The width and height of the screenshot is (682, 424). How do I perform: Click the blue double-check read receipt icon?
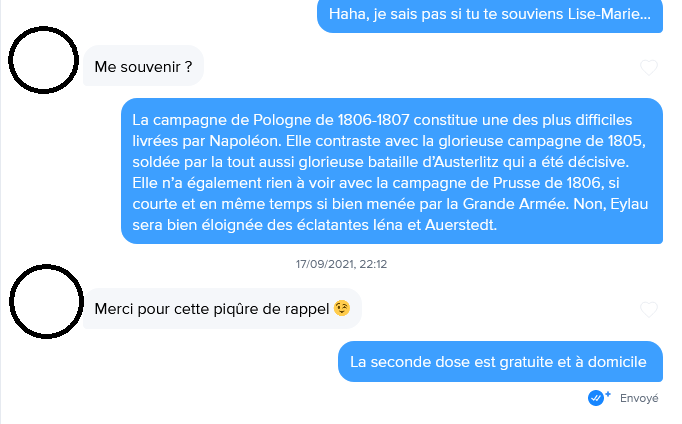pyautogui.click(x=598, y=397)
